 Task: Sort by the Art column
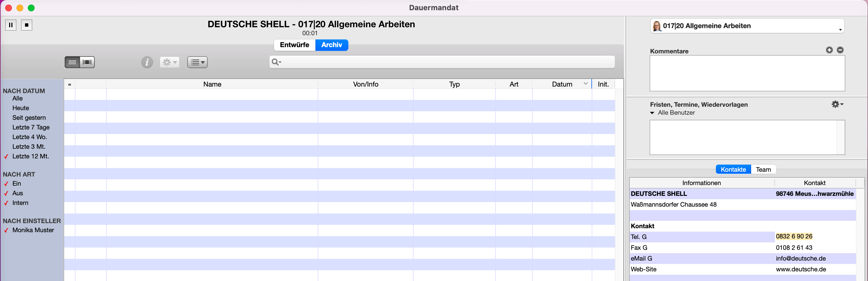pos(514,84)
